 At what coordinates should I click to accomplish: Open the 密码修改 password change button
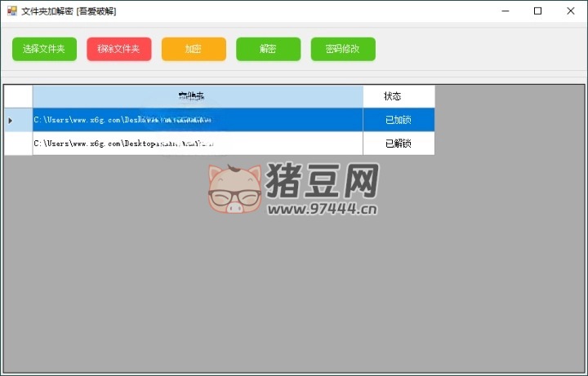pos(343,49)
